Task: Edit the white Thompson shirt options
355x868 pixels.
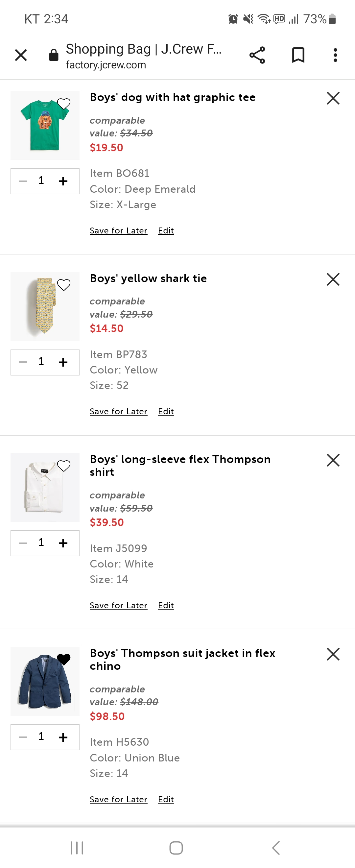Action: [x=166, y=606]
